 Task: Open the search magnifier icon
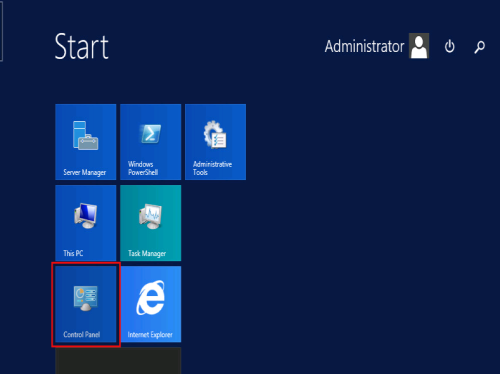[x=480, y=47]
